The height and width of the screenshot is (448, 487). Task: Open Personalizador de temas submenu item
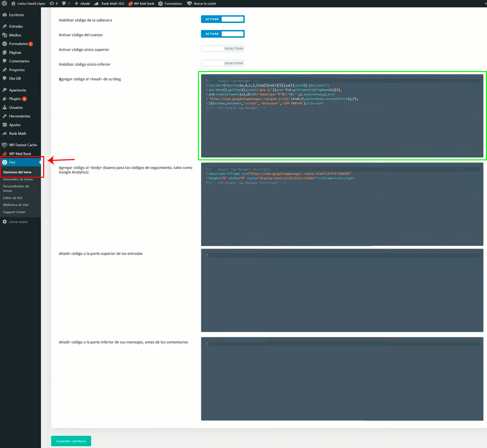[16, 188]
